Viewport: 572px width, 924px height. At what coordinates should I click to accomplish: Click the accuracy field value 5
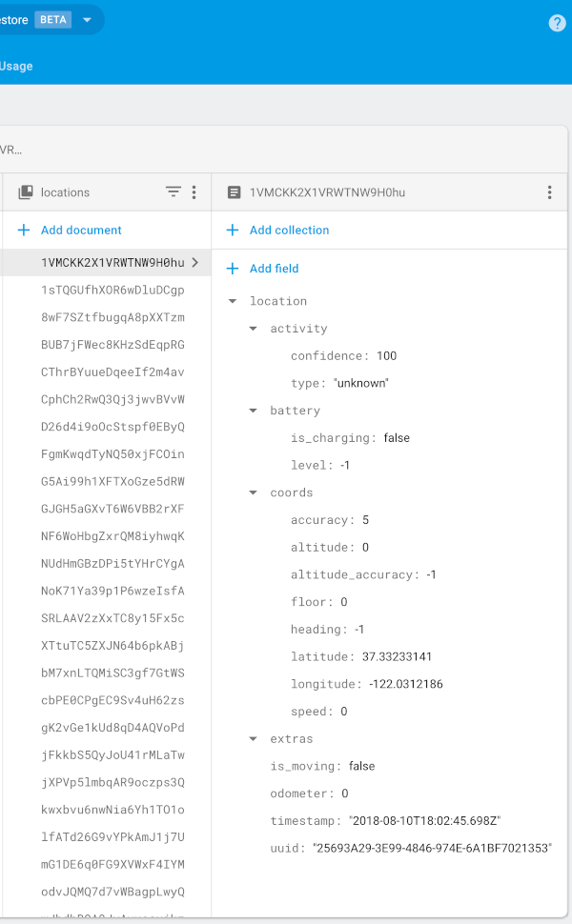pos(366,520)
